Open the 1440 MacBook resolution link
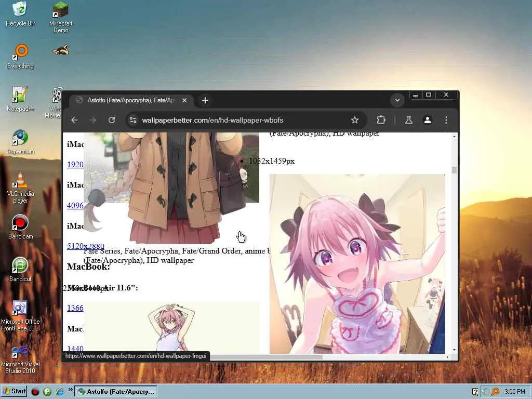This screenshot has width=532, height=399. click(75, 349)
